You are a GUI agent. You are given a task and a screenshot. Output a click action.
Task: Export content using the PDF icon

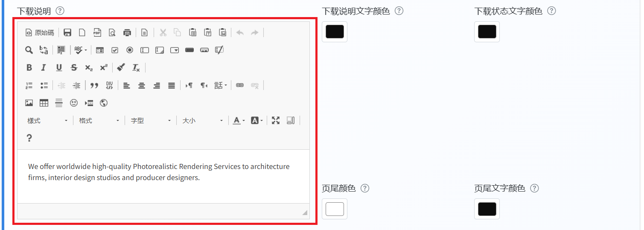pyautogui.click(x=97, y=32)
